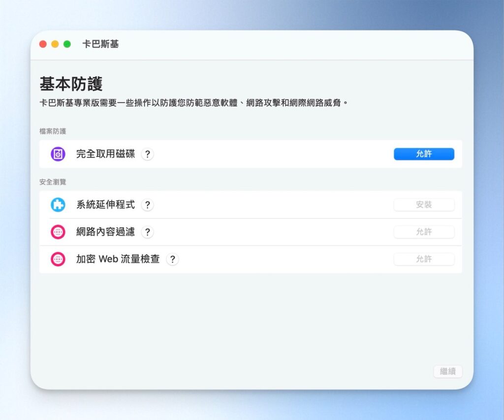Select the 網路內容過濾 label

click(105, 232)
